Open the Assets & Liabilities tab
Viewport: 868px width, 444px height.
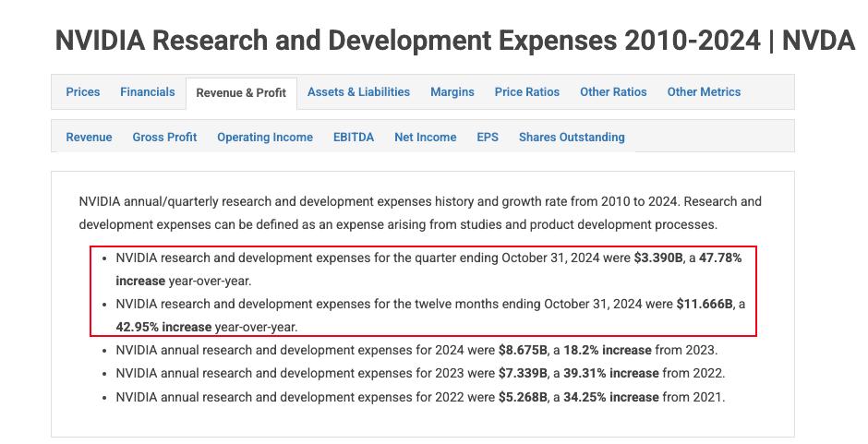(358, 92)
